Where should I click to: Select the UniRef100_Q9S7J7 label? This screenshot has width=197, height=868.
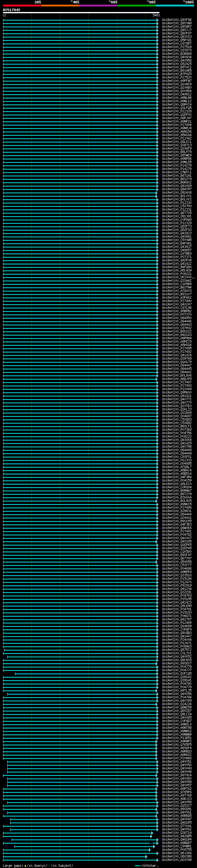(177, 30)
